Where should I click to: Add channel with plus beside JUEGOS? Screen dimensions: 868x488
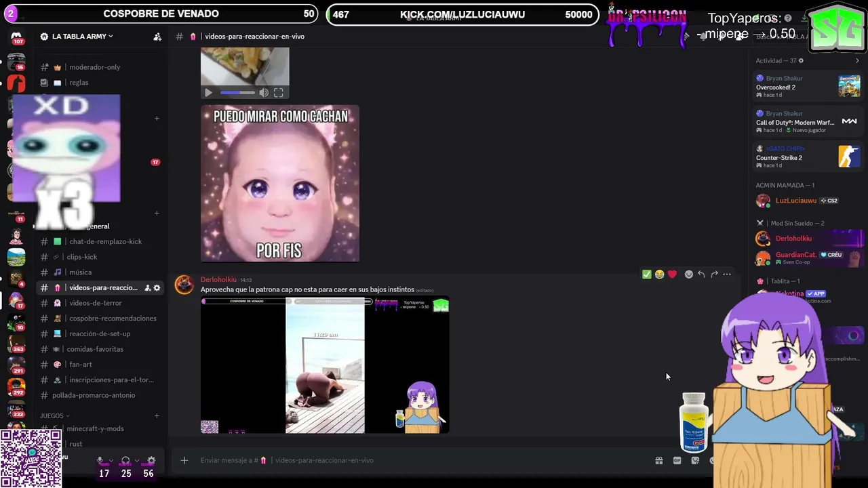click(x=157, y=415)
